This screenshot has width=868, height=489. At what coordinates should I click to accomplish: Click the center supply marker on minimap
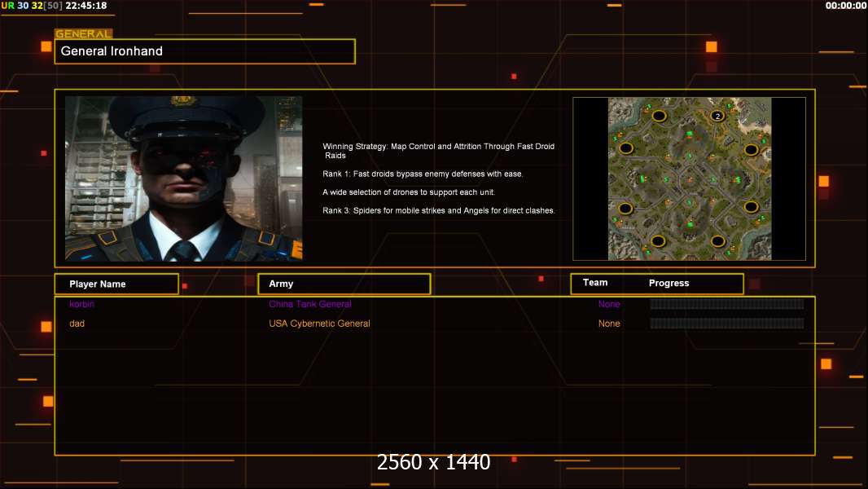[x=690, y=180]
